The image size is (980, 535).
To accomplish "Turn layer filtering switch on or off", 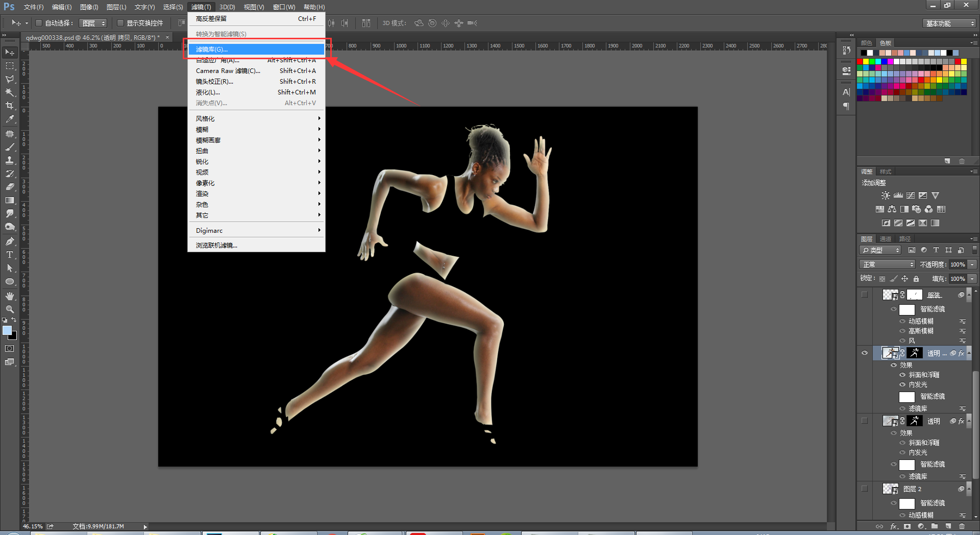I will (974, 250).
